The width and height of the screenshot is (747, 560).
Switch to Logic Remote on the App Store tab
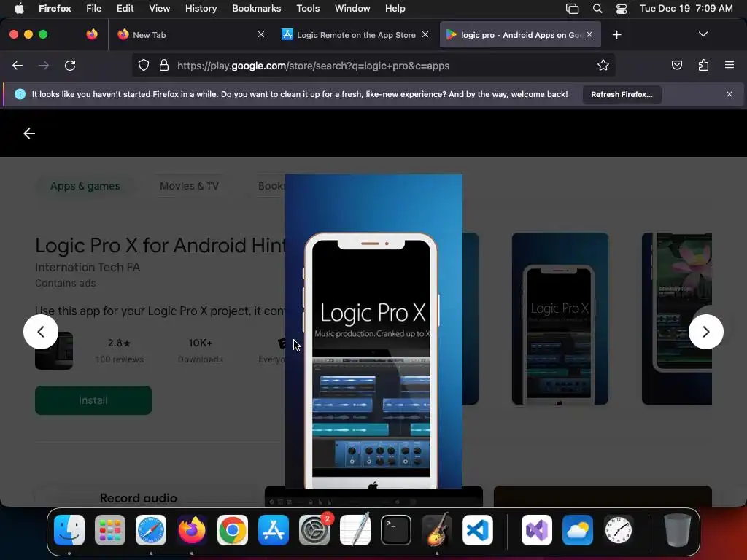355,35
